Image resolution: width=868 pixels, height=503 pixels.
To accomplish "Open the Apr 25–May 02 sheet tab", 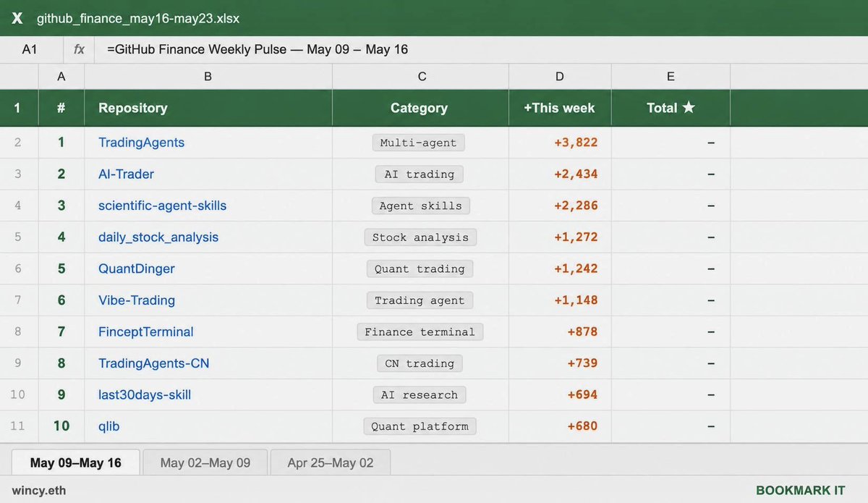I will (x=331, y=462).
